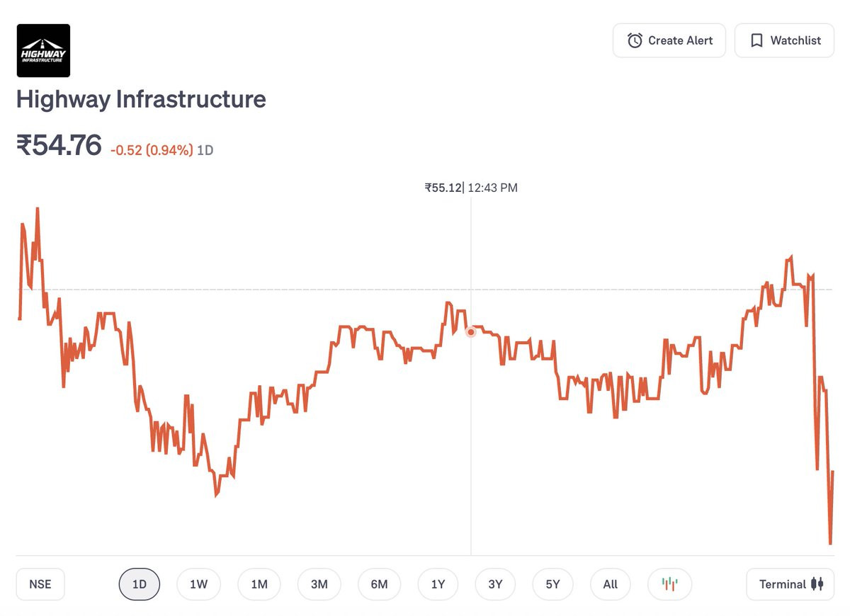Open the NSE exchange selector
This screenshot has height=616, width=850.
click(x=40, y=584)
